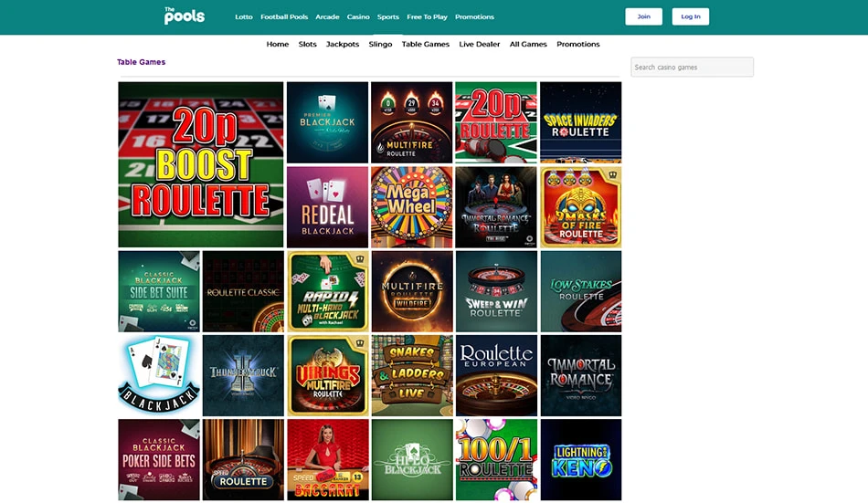This screenshot has height=503, width=868.
Task: Open Redeal Blackjack game tile
Action: coord(327,207)
